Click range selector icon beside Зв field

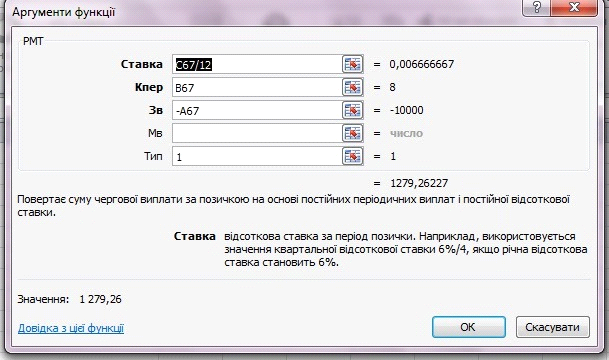[353, 110]
